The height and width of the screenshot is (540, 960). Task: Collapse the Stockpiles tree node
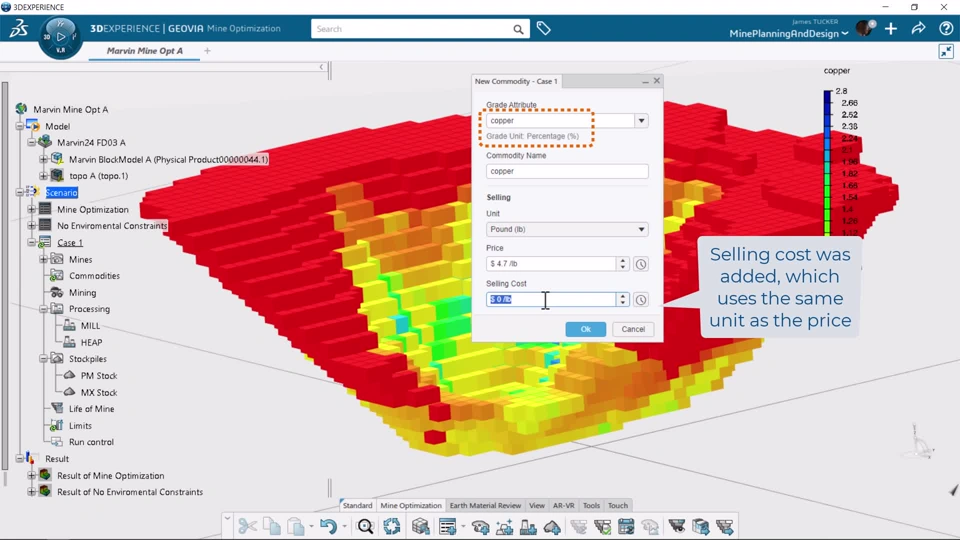coord(43,359)
